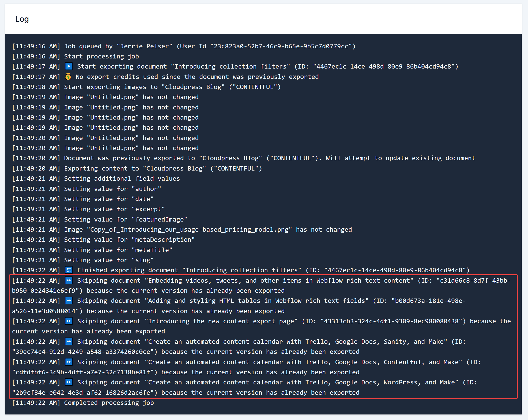Click Start exporting images to Cloudpress Blog line
The width and height of the screenshot is (528, 420).
(x=172, y=87)
